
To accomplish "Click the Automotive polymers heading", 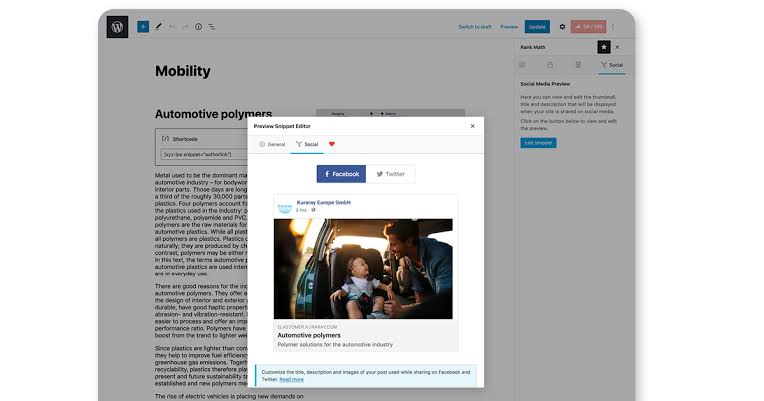I will click(x=213, y=114).
